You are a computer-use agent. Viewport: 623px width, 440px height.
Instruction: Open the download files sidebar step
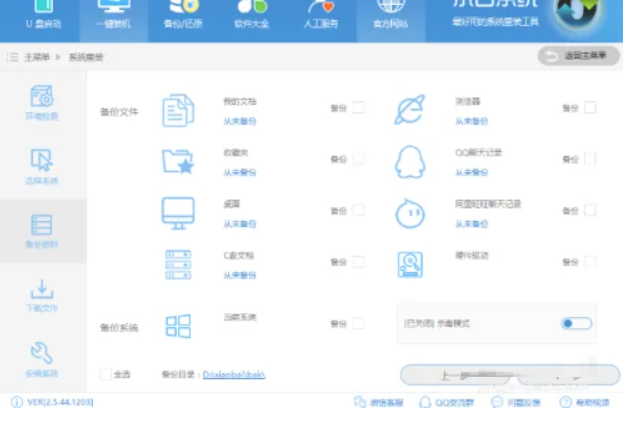coord(42,295)
